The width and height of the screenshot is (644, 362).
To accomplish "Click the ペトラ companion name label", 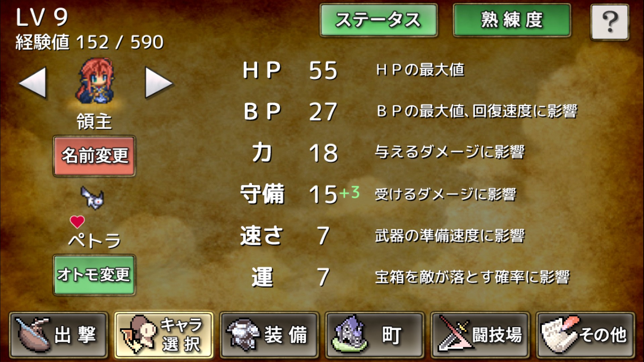I will point(95,240).
